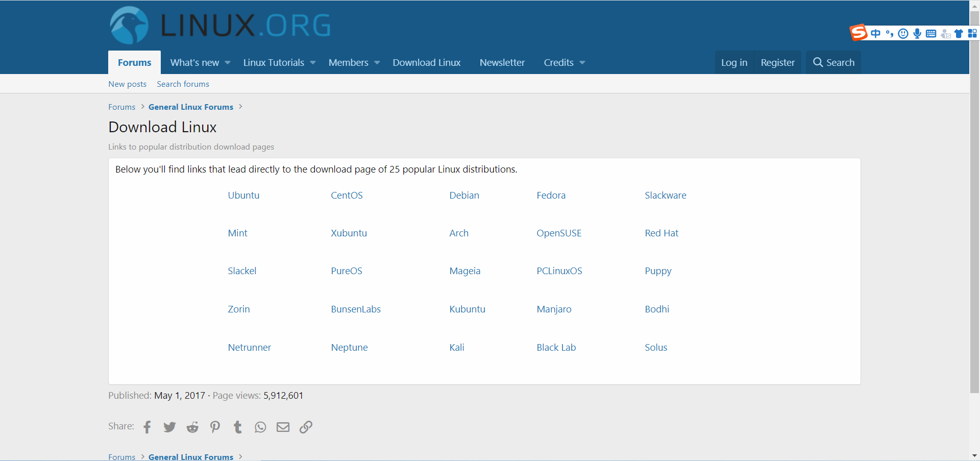The width and height of the screenshot is (980, 461).
Task: Share the page on Twitter
Action: [169, 427]
